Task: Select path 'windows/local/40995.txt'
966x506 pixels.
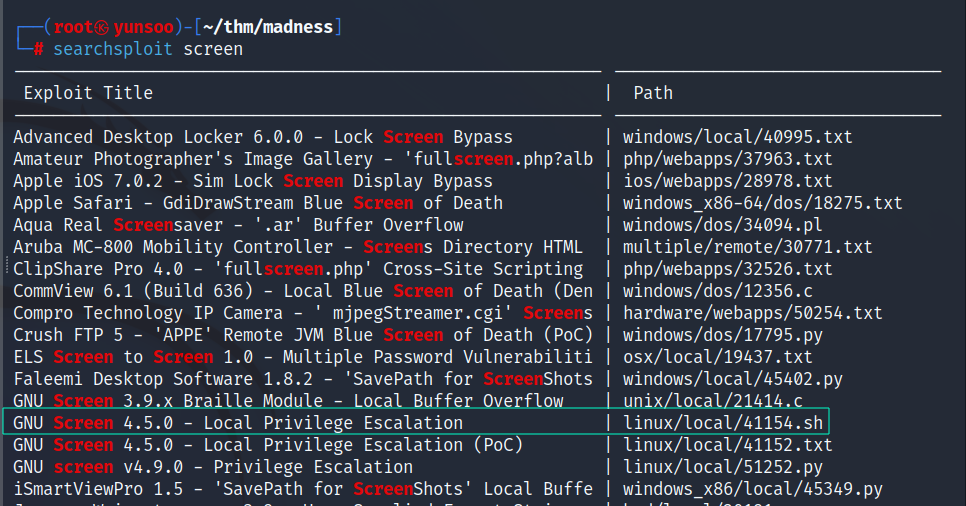Action: [737, 137]
